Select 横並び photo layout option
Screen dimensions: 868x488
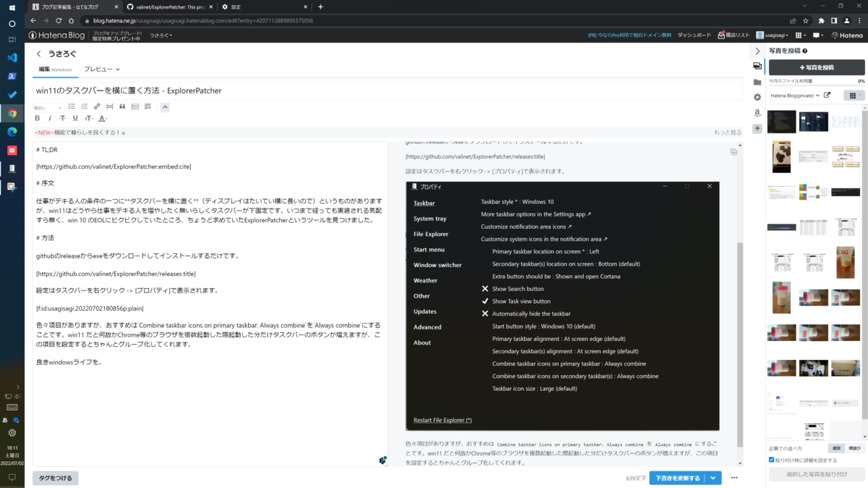(x=855, y=449)
